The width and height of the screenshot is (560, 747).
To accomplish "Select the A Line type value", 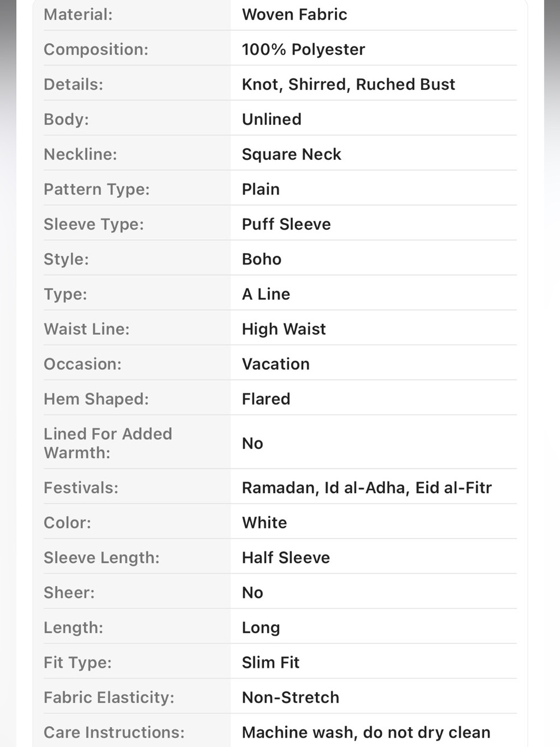I will click(x=266, y=294).
